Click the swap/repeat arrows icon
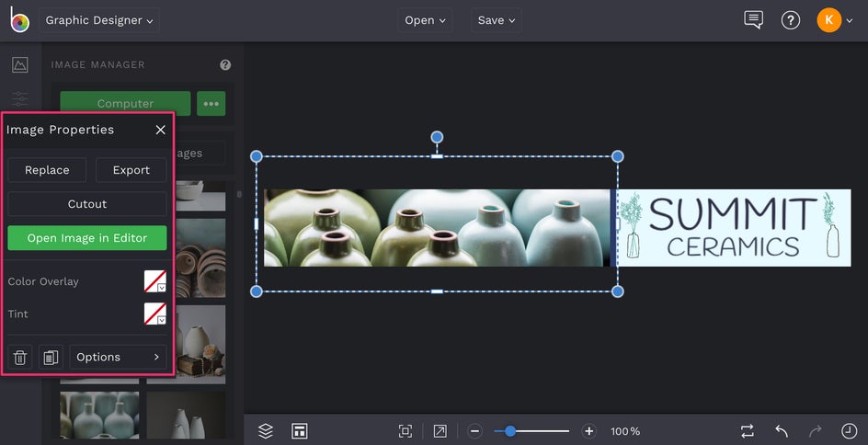The width and height of the screenshot is (868, 445). click(748, 430)
